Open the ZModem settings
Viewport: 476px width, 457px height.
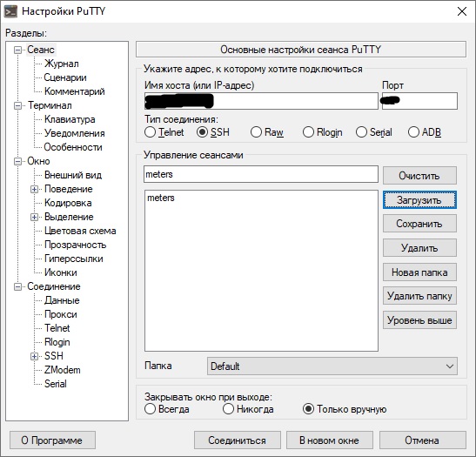point(63,370)
